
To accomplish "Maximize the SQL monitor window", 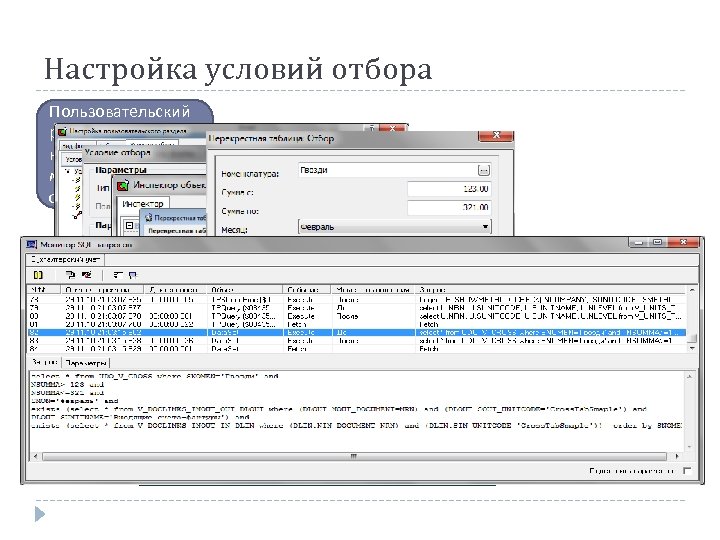I will pyautogui.click(x=658, y=242).
